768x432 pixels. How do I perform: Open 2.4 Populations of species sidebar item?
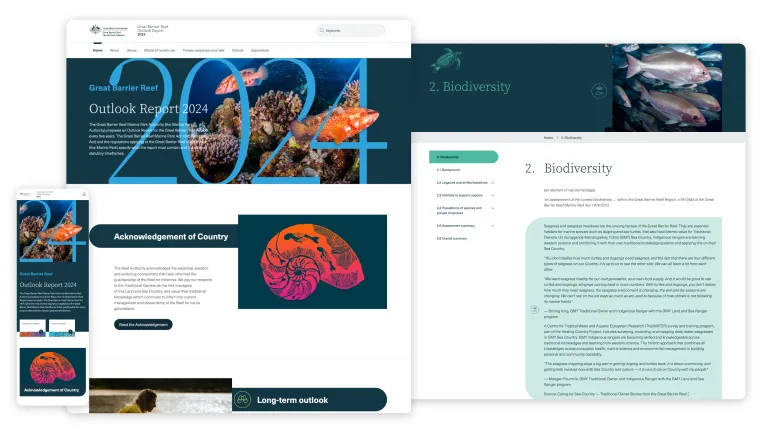pyautogui.click(x=459, y=210)
